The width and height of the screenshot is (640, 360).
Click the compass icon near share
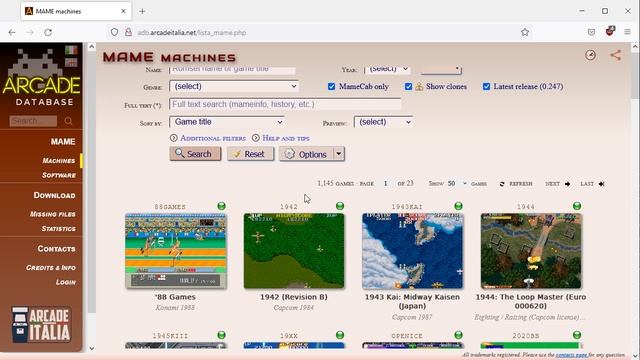coord(590,55)
